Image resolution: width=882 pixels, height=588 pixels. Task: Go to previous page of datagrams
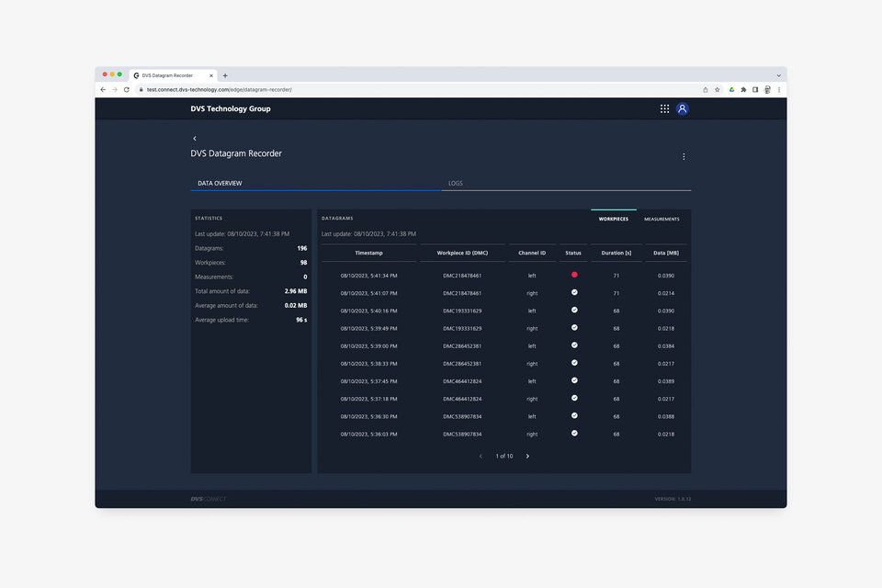pos(481,456)
